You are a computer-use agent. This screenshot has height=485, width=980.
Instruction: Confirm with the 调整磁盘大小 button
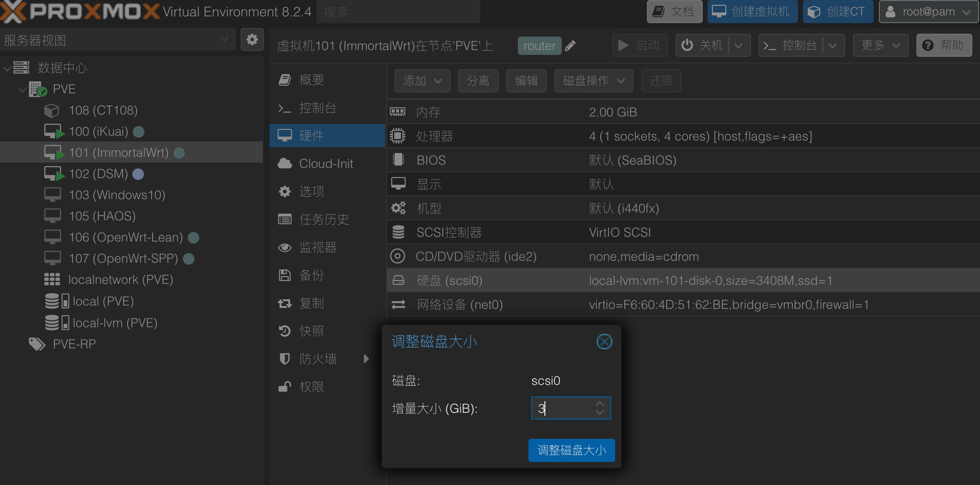pos(571,450)
